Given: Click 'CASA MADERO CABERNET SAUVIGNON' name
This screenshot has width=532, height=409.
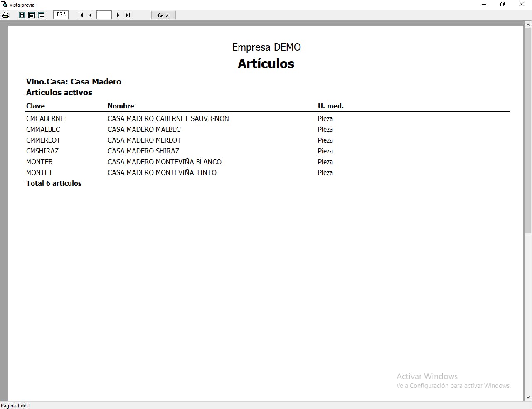Looking at the screenshot, I should [168, 118].
